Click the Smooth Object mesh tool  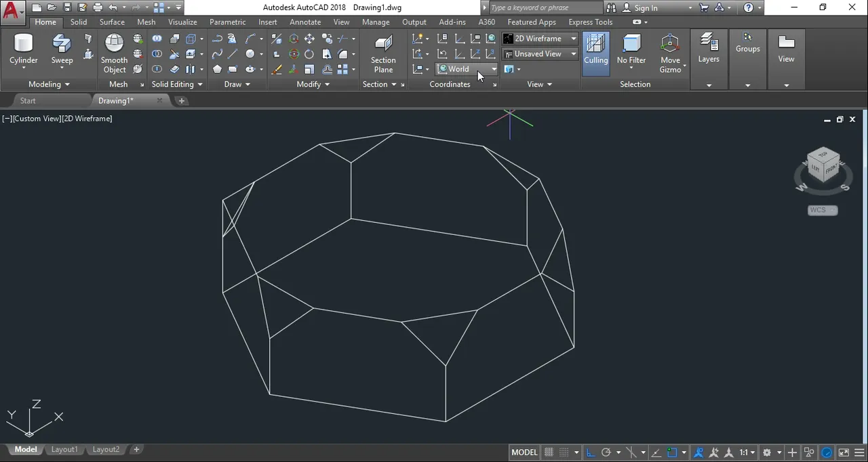click(x=114, y=54)
